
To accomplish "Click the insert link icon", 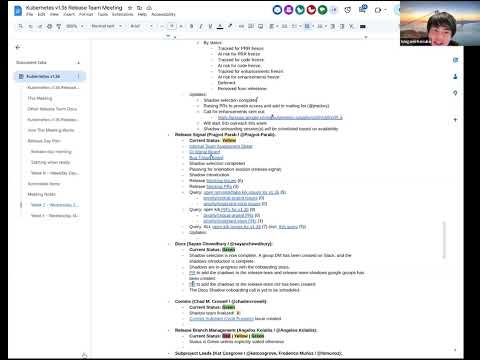I will tap(241, 26).
